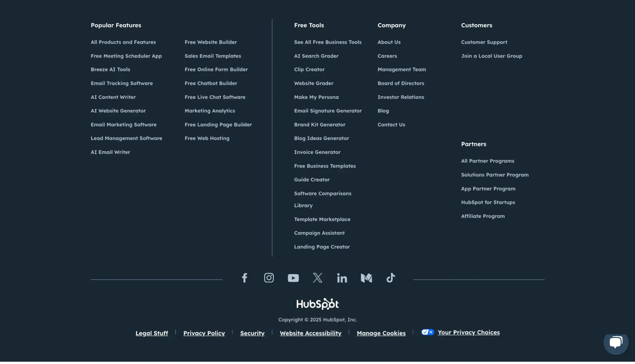Screen dimensions: 635x364
Task: Open Lead Management Software link
Action: (126, 139)
